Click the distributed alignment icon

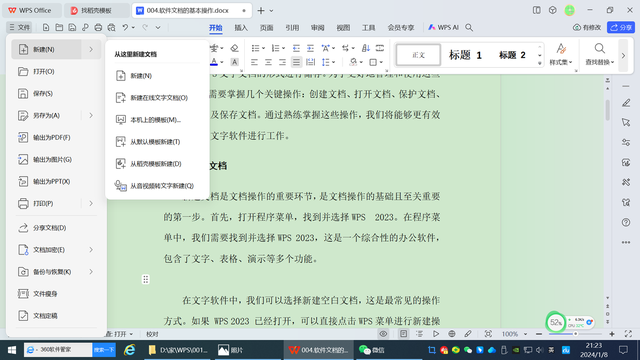pos(310,62)
